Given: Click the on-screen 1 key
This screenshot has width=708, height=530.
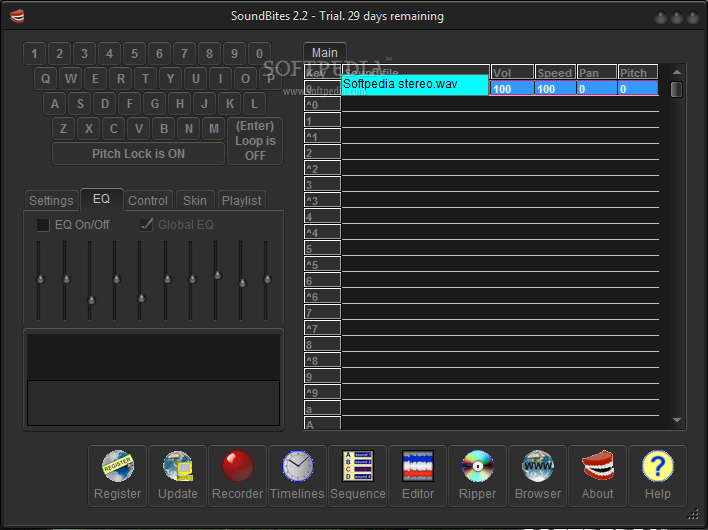Looking at the screenshot, I should point(34,54).
